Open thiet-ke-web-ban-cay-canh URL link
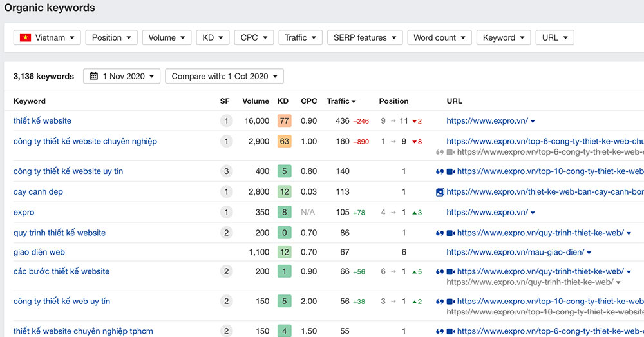Viewport: 644px width, 337px height. point(545,191)
